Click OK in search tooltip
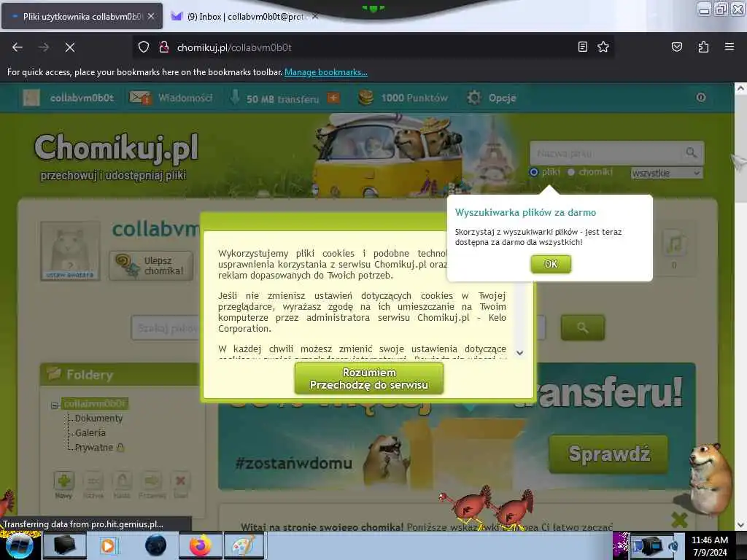747x560 pixels. (x=551, y=264)
